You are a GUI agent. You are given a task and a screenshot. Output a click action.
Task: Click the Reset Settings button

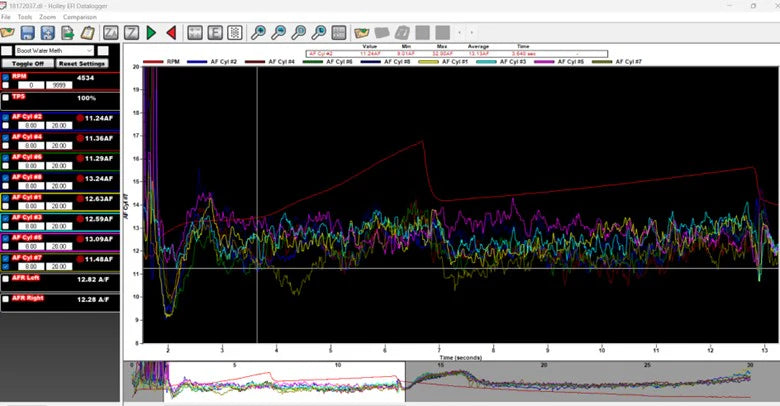[x=81, y=63]
